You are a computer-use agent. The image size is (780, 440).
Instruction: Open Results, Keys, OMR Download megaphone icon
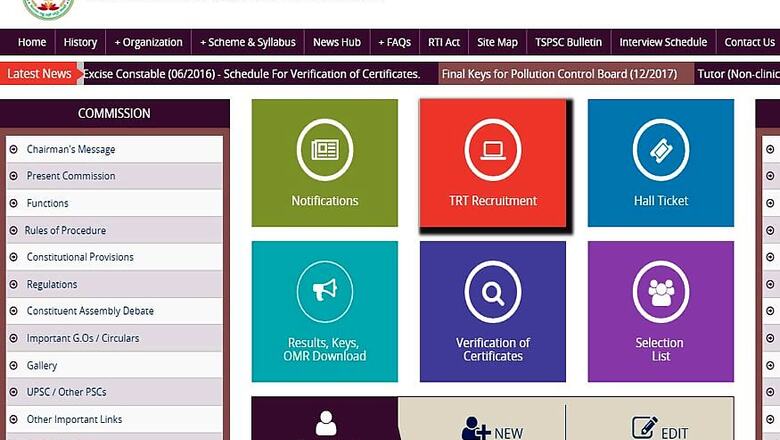pyautogui.click(x=324, y=291)
